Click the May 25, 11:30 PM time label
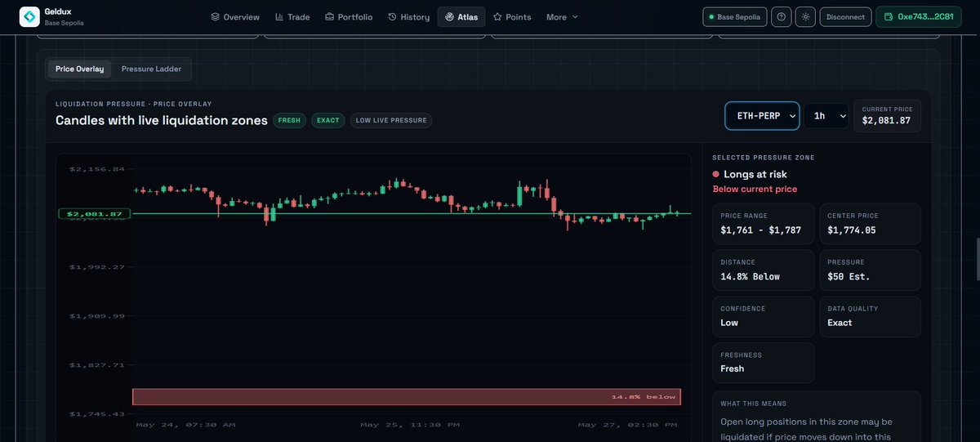Viewport: 980px width, 442px height. pos(410,425)
